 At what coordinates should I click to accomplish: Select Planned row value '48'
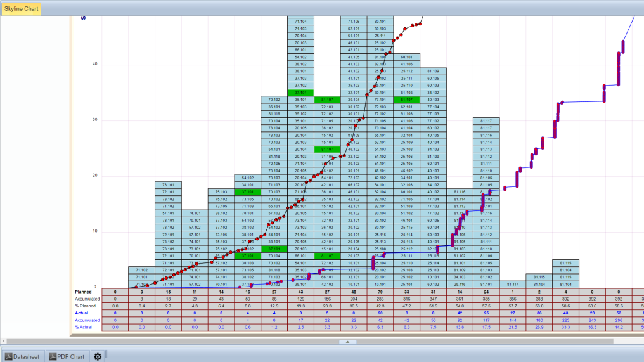[354, 292]
